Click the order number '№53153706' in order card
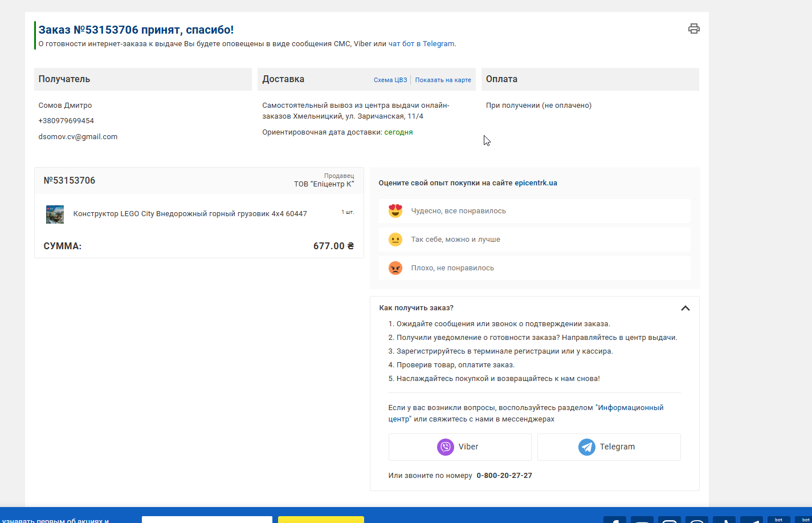Viewport: 812px width, 523px height. (x=70, y=181)
